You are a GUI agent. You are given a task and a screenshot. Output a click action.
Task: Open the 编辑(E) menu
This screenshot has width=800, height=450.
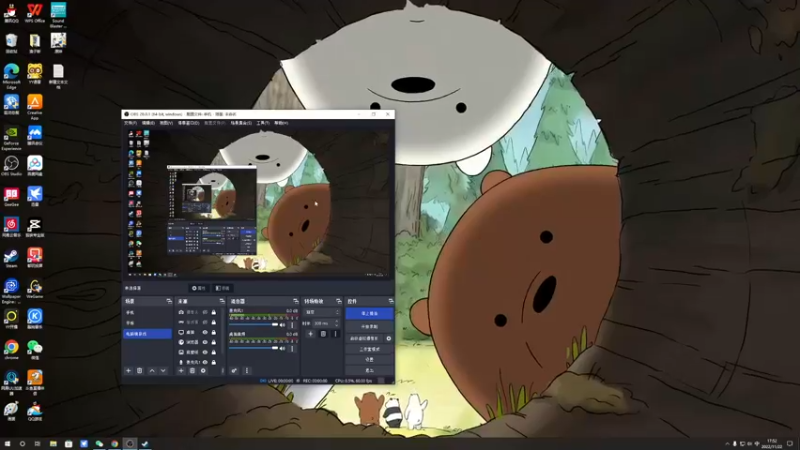pos(148,123)
